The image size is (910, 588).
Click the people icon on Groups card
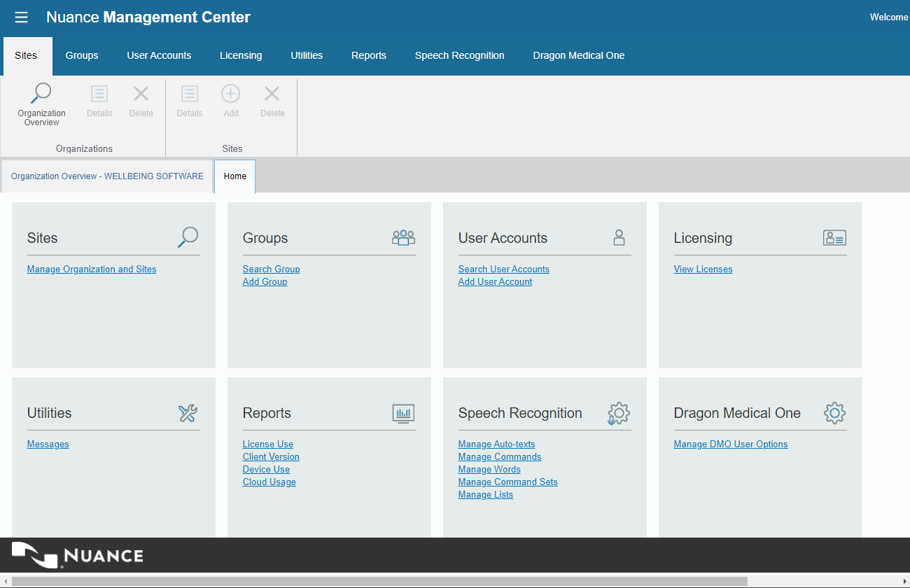pos(403,238)
